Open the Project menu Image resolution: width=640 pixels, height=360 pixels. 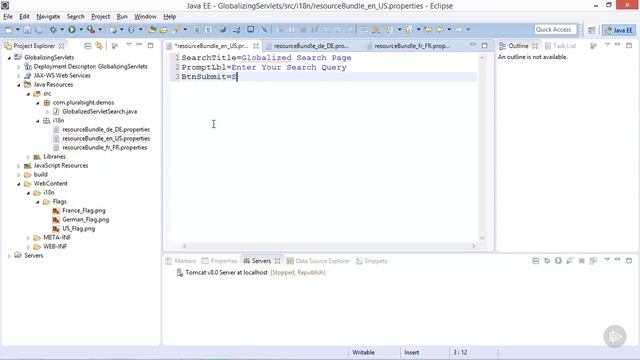tap(100, 16)
